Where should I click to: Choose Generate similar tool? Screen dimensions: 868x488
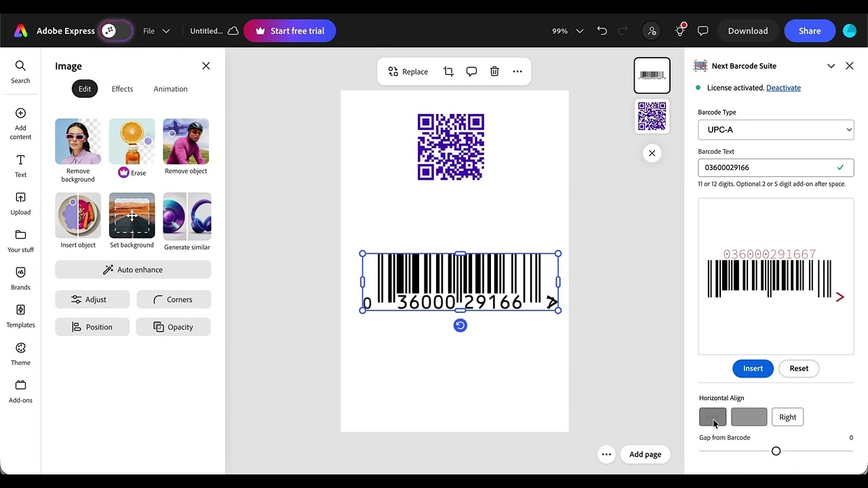(187, 222)
